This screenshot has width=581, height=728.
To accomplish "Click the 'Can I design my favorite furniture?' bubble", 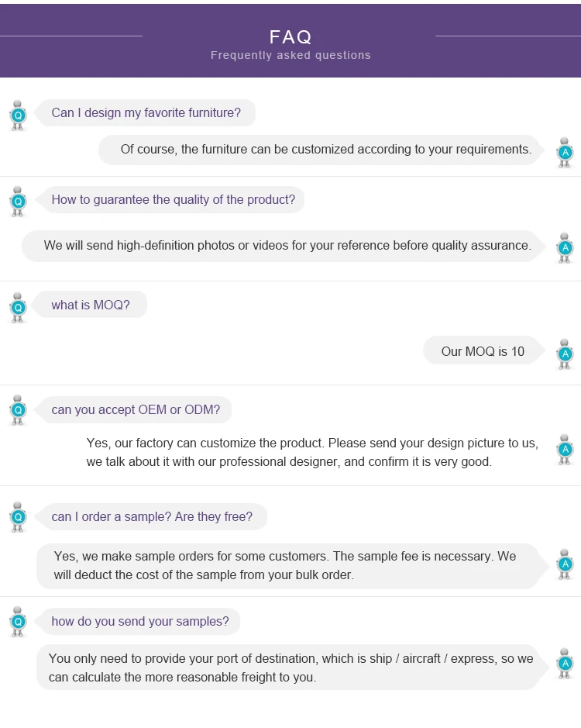I will [x=146, y=113].
